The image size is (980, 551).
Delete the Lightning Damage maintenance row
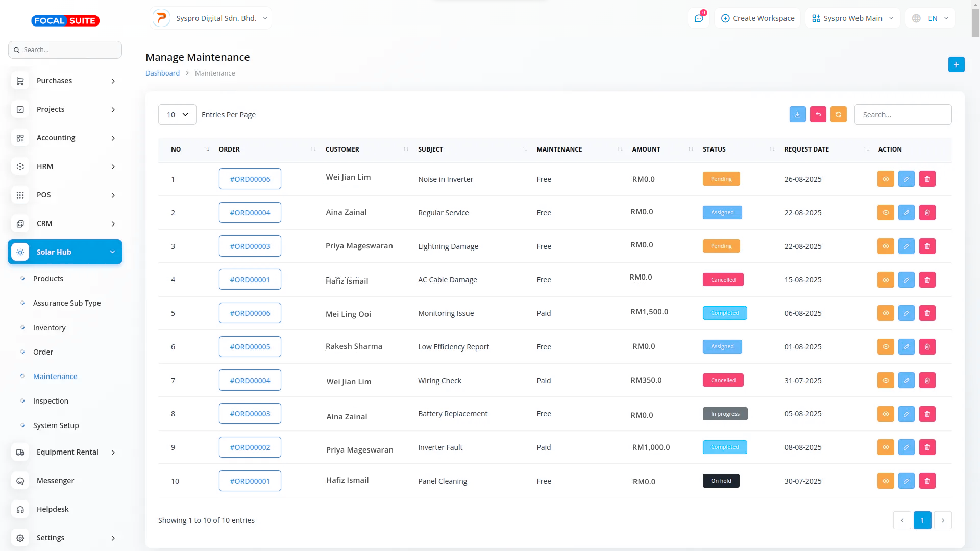point(927,246)
